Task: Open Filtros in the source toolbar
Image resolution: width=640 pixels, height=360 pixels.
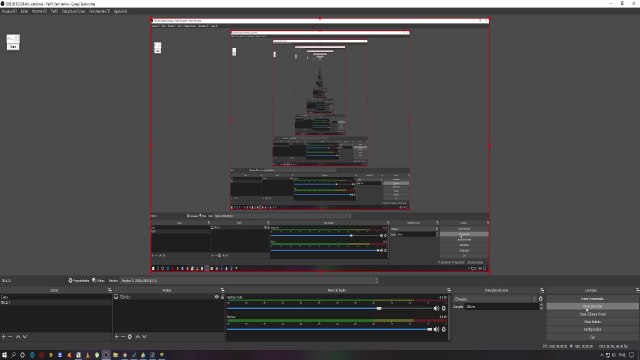Action: (98, 280)
